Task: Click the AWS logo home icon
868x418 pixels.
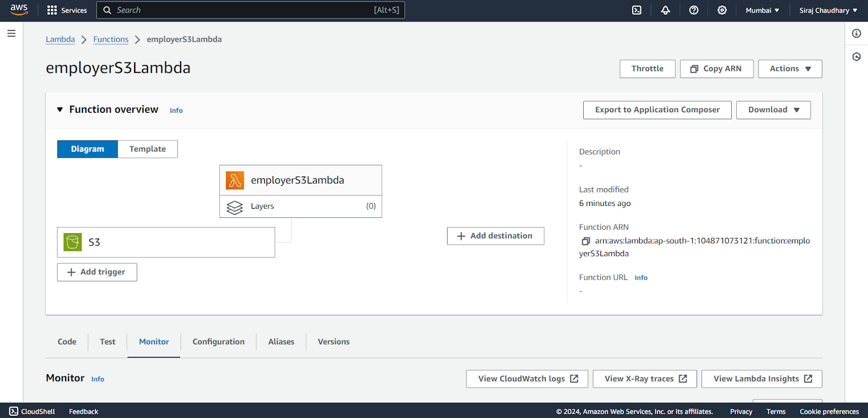Action: [x=19, y=10]
